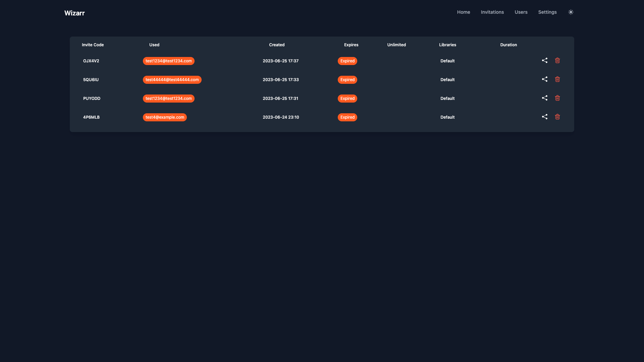This screenshot has height=362, width=644.
Task: Click the Invite Code column header
Action: point(93,45)
